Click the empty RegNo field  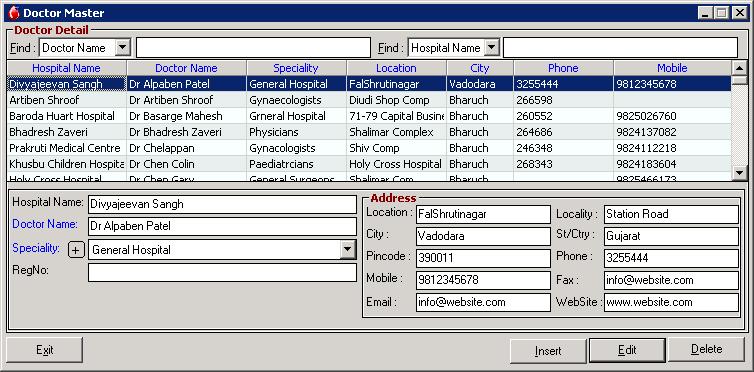tap(222, 273)
